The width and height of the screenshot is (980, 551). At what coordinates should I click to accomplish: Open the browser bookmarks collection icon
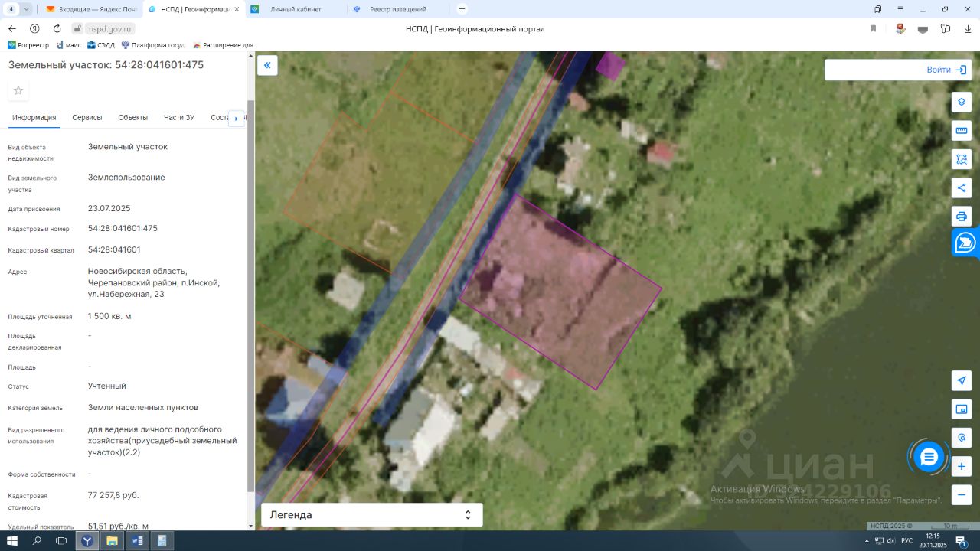(878, 9)
